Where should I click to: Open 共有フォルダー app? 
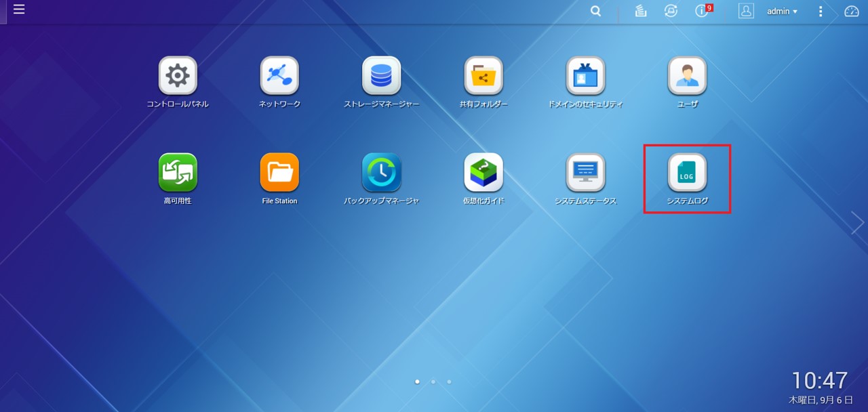coord(484,75)
